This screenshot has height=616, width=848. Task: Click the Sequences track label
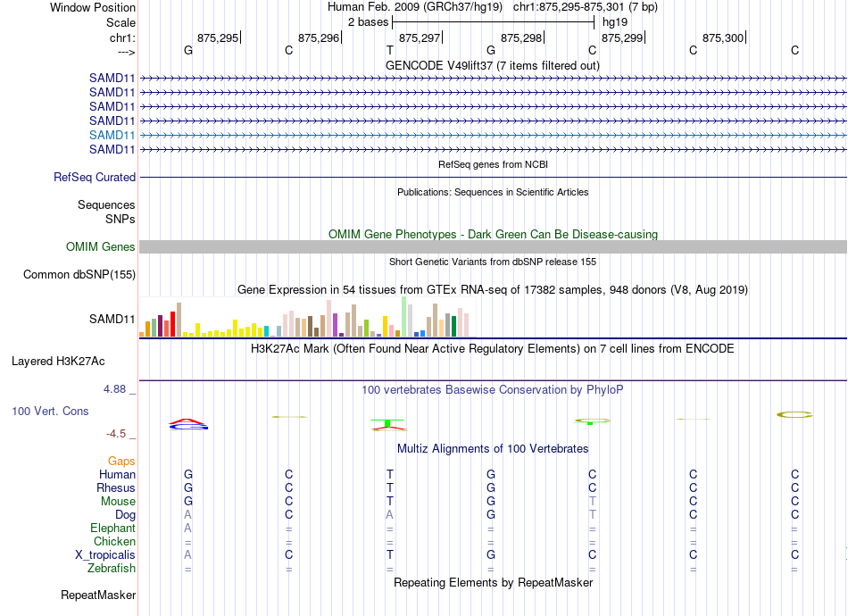point(106,205)
